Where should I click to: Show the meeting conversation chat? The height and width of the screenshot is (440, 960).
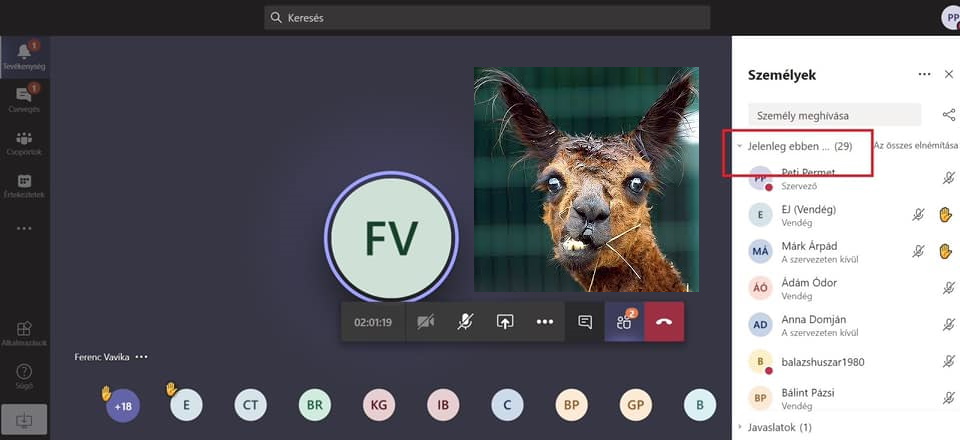point(585,322)
